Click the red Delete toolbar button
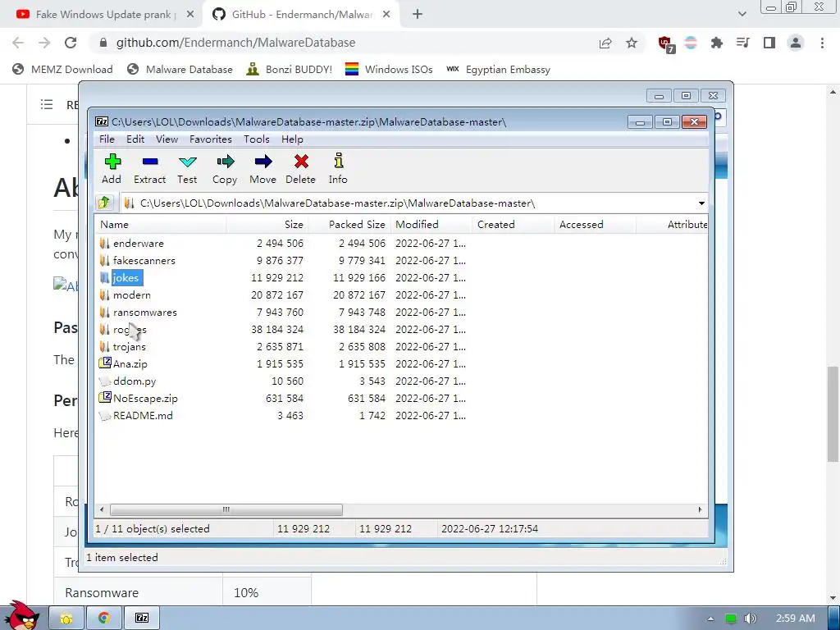The width and height of the screenshot is (840, 630). 300,169
